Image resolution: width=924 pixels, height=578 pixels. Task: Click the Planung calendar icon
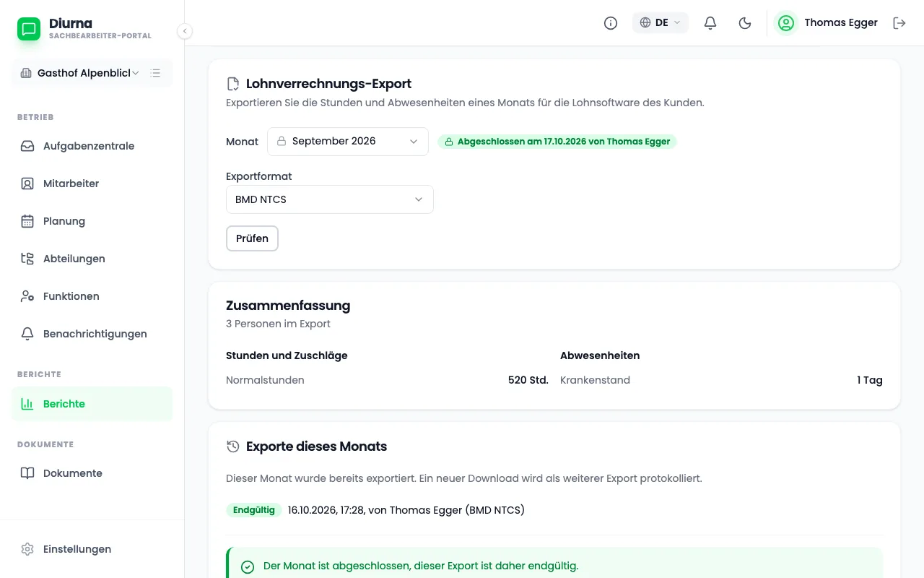coord(27,221)
